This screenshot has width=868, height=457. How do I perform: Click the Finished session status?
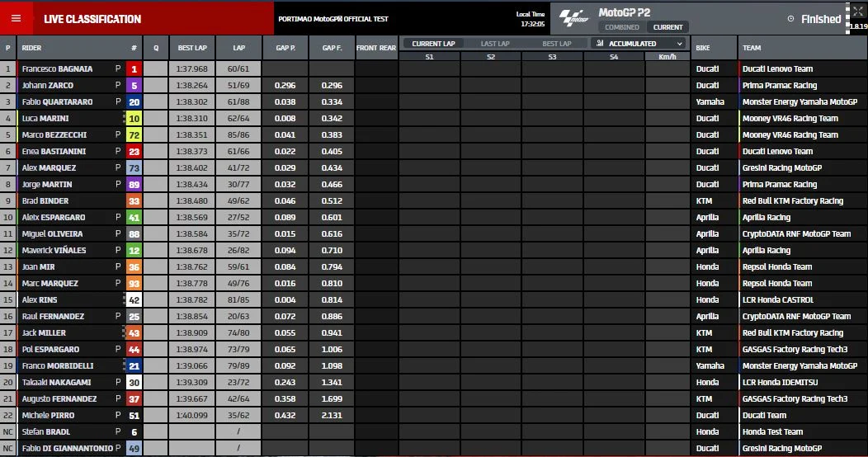821,19
